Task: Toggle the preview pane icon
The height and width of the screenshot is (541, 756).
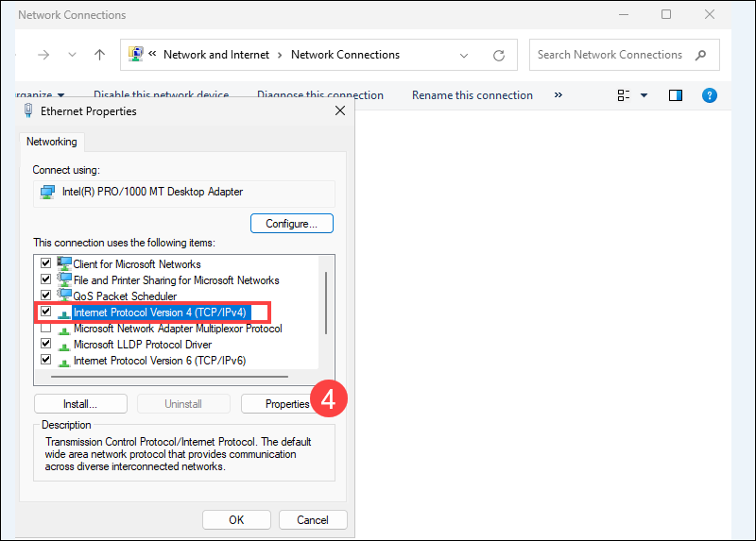Action: tap(676, 95)
